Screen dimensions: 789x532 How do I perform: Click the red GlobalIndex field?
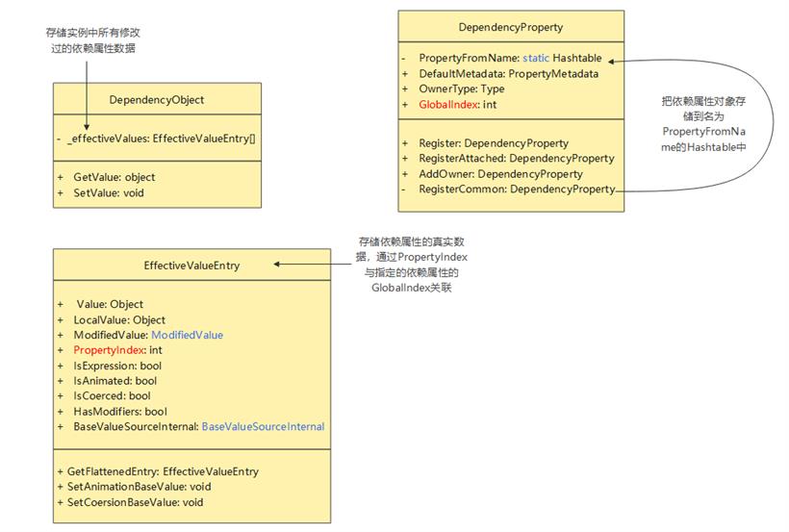448,105
